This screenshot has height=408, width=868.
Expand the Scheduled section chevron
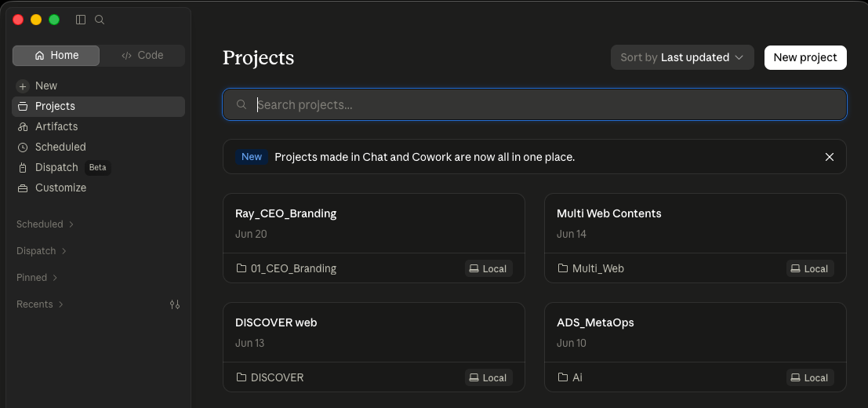[x=71, y=224]
